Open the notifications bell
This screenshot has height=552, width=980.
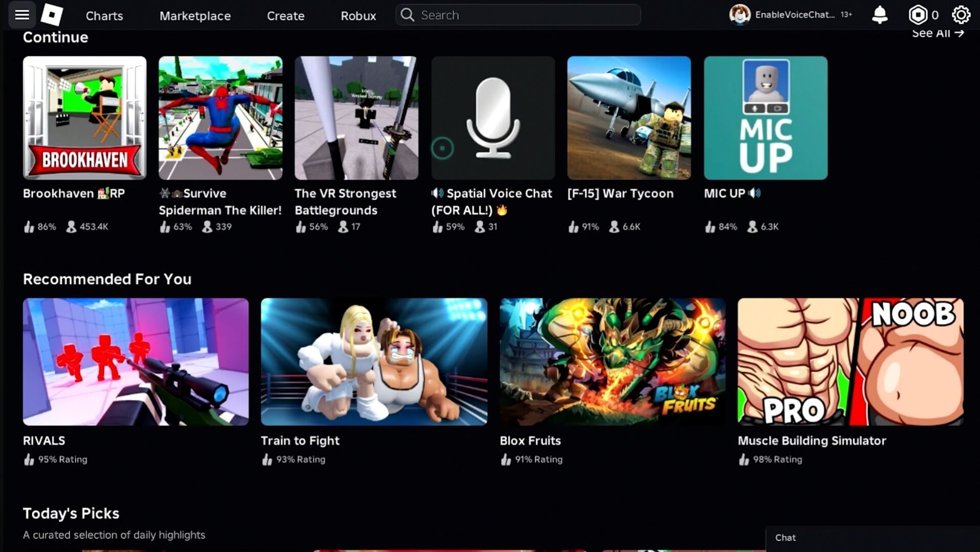pos(880,15)
